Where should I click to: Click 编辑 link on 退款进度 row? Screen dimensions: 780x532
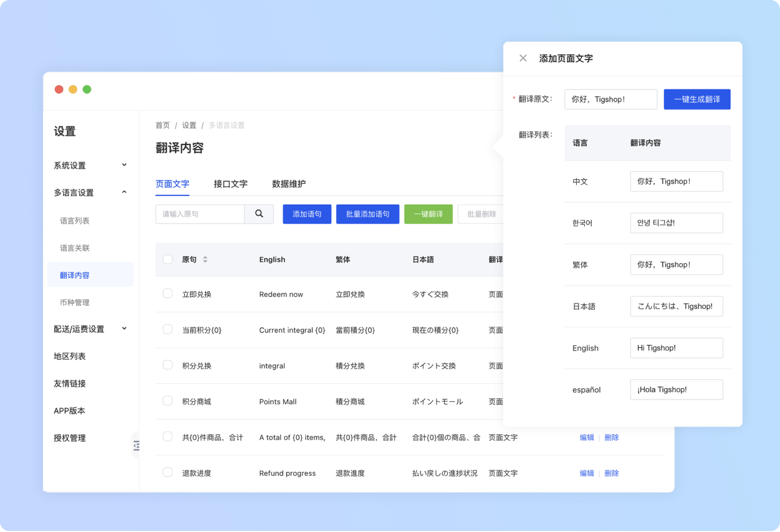587,473
